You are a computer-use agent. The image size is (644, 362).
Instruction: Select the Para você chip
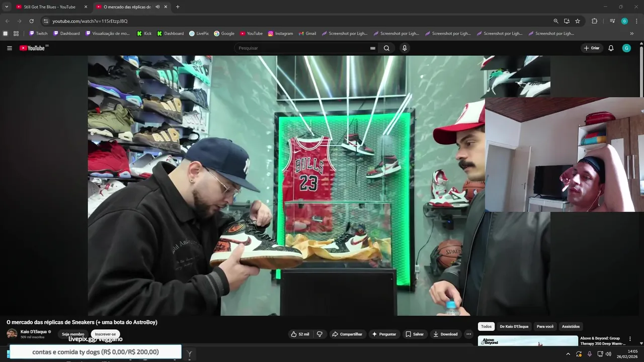[x=545, y=326]
